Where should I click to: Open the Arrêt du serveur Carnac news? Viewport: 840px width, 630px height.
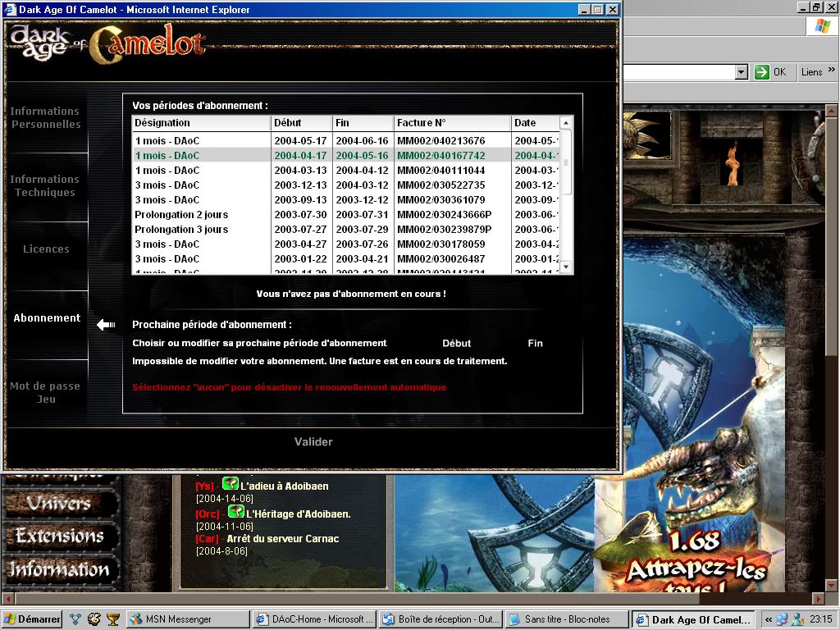(283, 538)
